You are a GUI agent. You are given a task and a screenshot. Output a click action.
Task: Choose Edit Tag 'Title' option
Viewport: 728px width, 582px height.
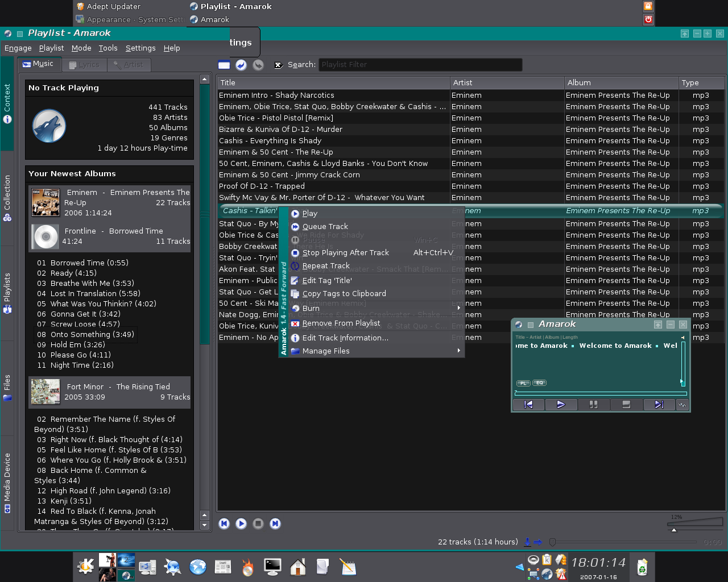click(377, 280)
